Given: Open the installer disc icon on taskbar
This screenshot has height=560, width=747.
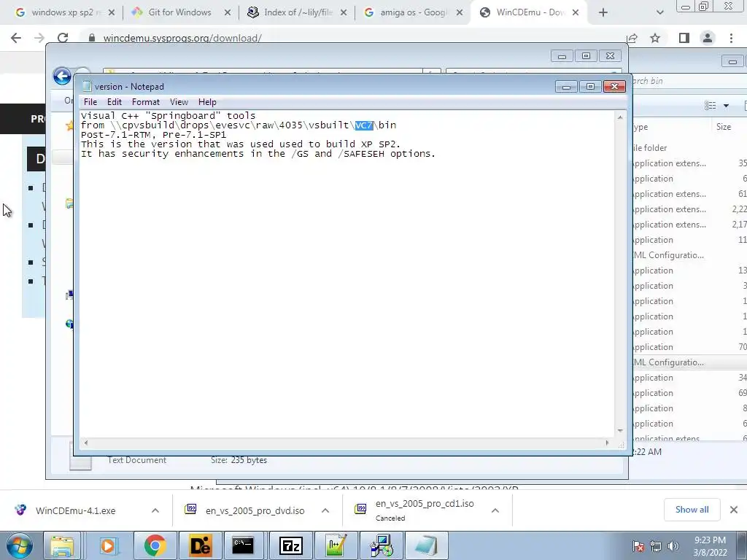Looking at the screenshot, I should click(x=382, y=545).
